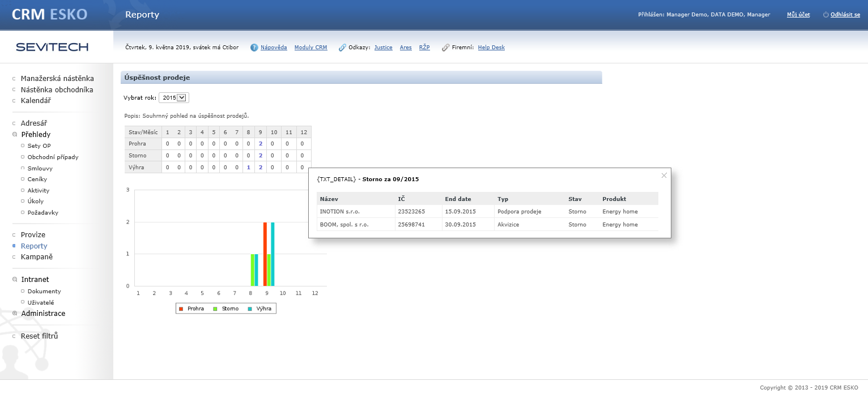
Task: Click the SEVITECH company logo
Action: click(x=52, y=47)
